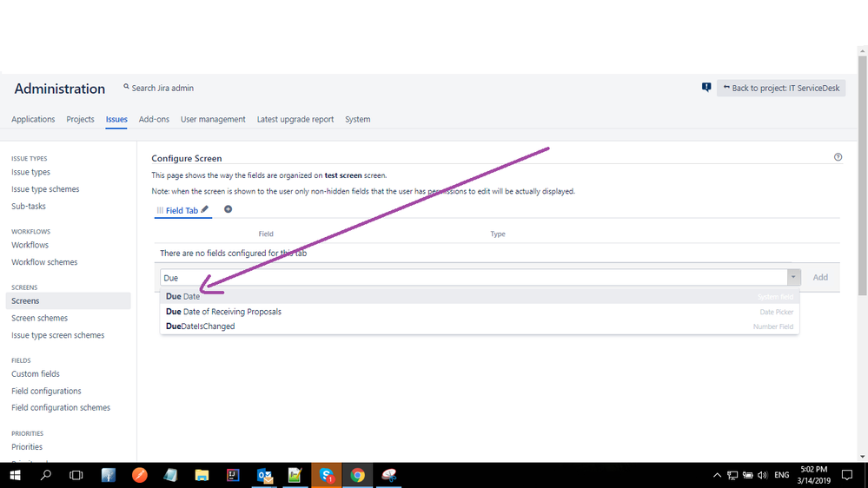This screenshot has height=488, width=868.
Task: Open File Explorer from the taskbar
Action: (202, 475)
